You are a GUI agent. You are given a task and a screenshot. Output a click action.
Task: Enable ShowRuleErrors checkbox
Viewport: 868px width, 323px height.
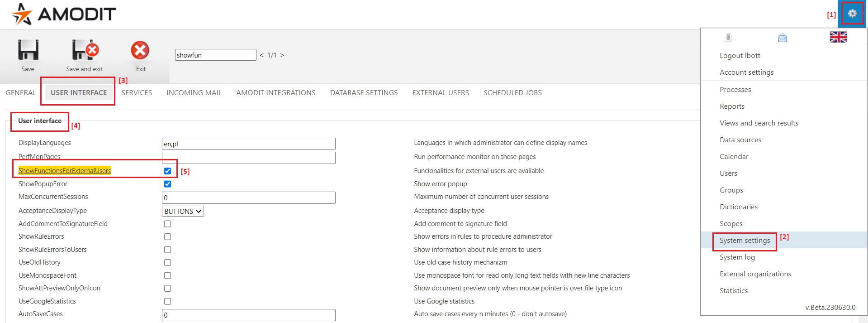click(x=168, y=236)
